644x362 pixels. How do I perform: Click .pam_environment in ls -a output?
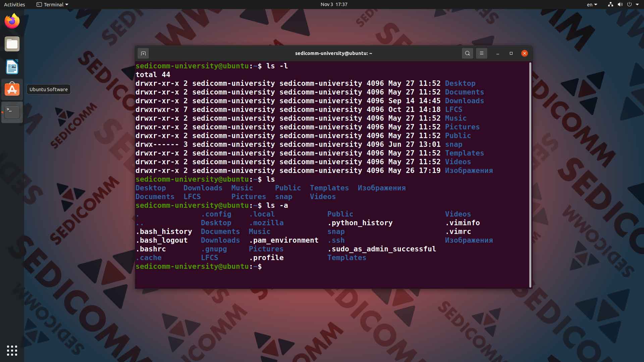click(x=284, y=240)
